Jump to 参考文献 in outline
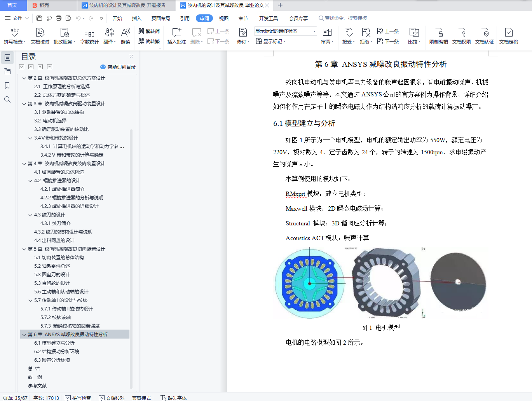This screenshot has width=532, height=401. [37, 386]
